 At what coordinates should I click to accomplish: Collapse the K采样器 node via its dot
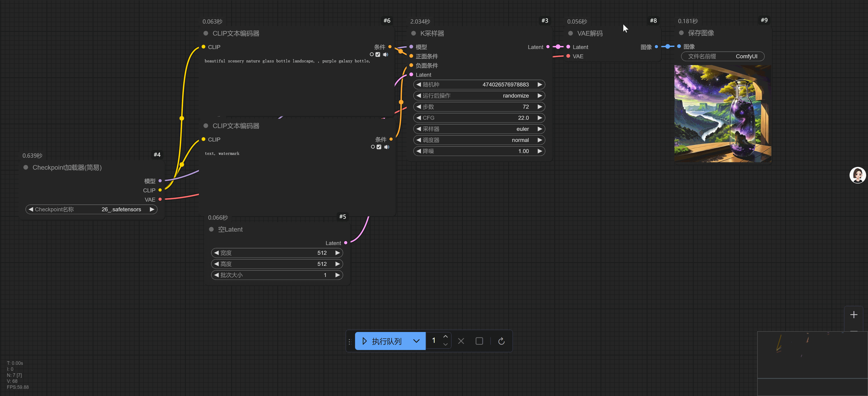(413, 33)
